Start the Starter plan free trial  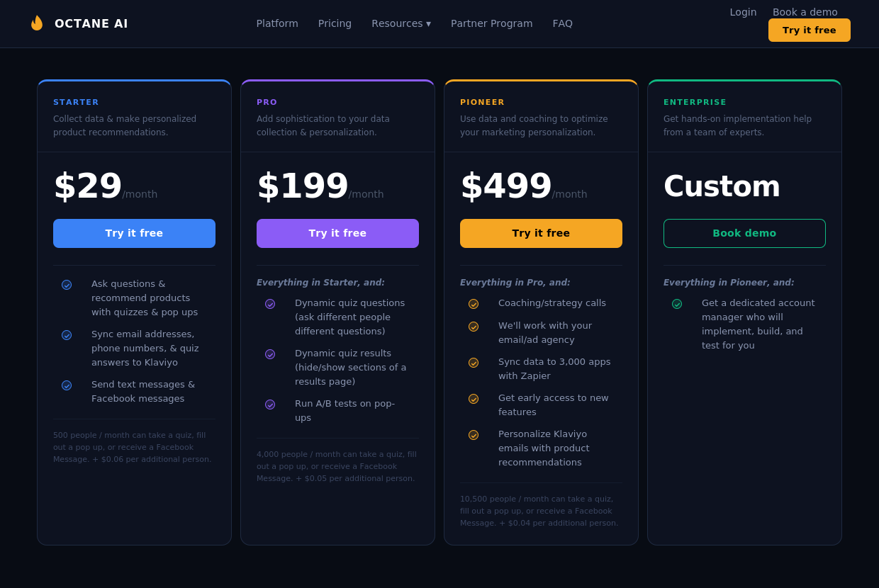134,233
